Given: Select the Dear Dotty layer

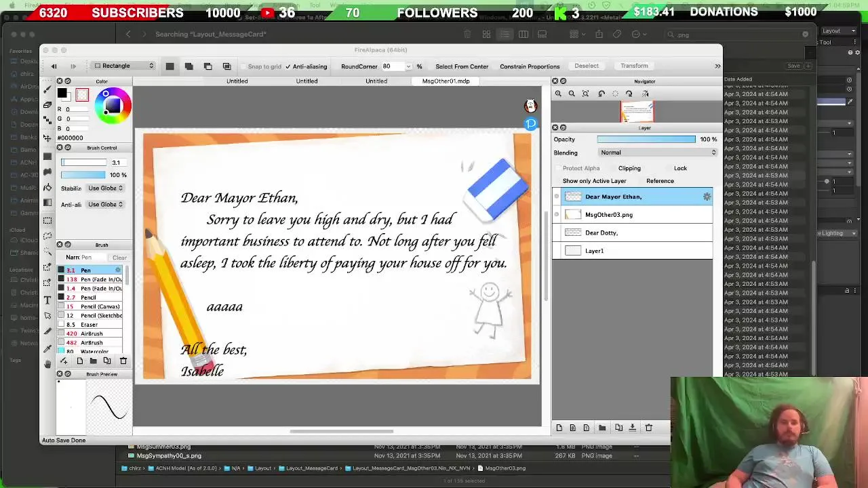Looking at the screenshot, I should 632,232.
